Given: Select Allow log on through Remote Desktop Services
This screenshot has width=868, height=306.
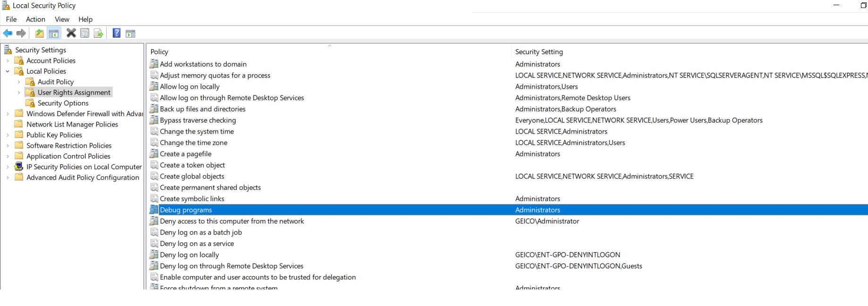Looking at the screenshot, I should point(232,98).
